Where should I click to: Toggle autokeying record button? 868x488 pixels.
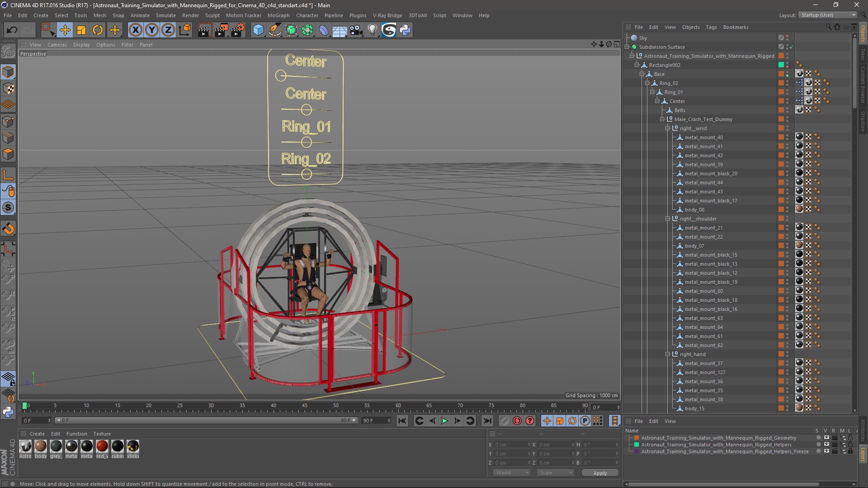[x=517, y=421]
